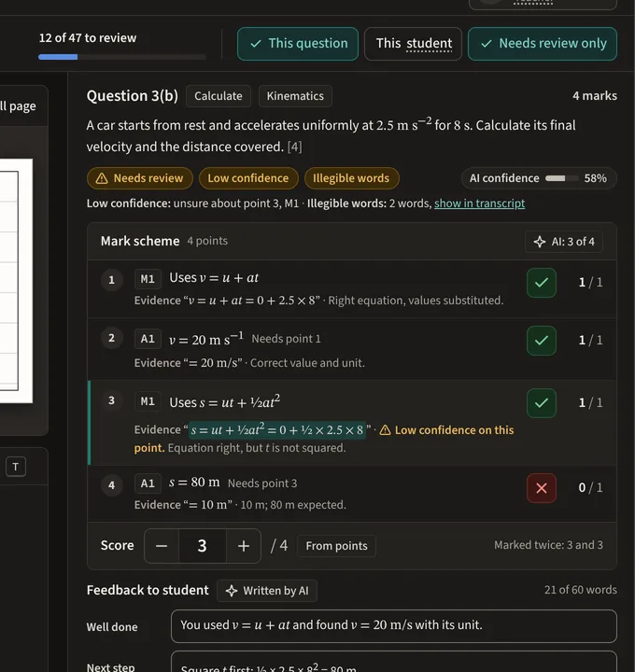Click the M1 tag on point 3
This screenshot has width=635, height=672.
point(148,401)
